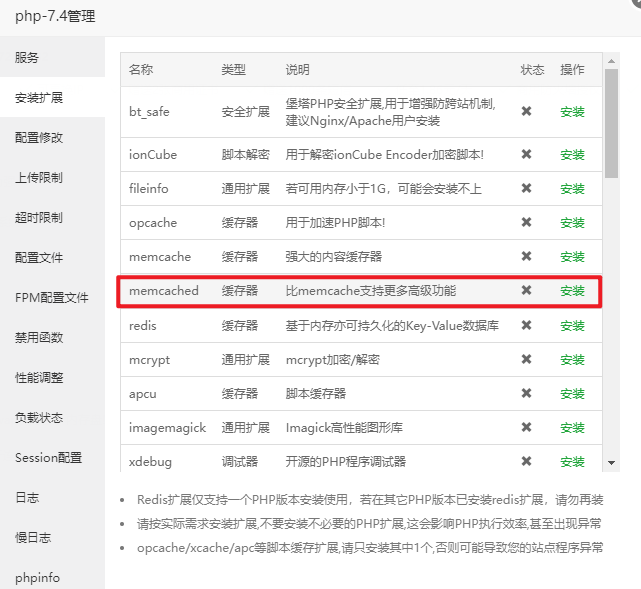Viewport: 641px width, 589px height.
Task: Open the 日志 sidebar item
Action: [52, 497]
